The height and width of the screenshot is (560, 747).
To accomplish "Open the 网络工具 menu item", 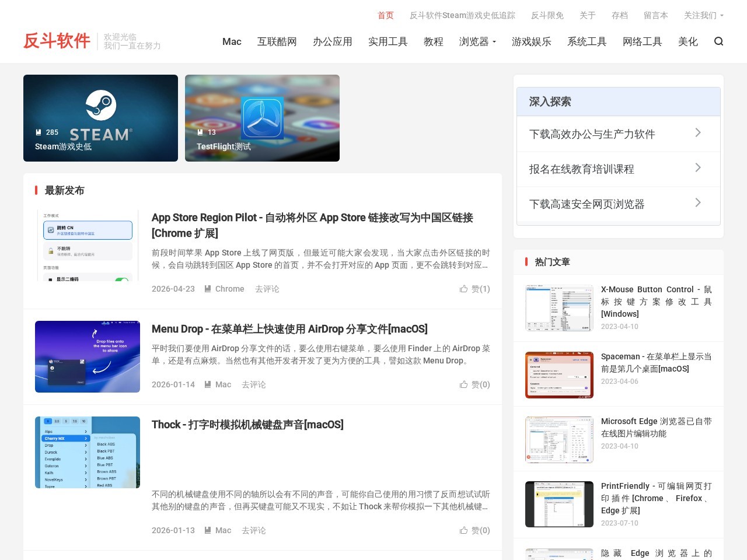I will pos(643,41).
